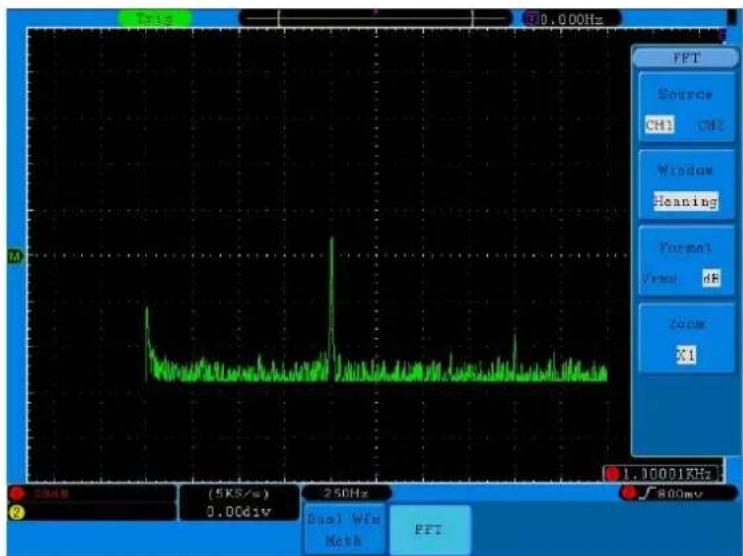Image resolution: width=743 pixels, height=556 pixels.
Task: Select CH2 as FFT source
Action: (710, 125)
